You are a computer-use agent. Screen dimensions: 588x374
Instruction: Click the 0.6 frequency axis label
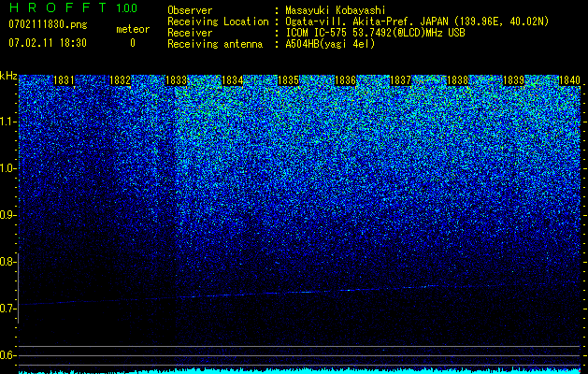(8, 355)
